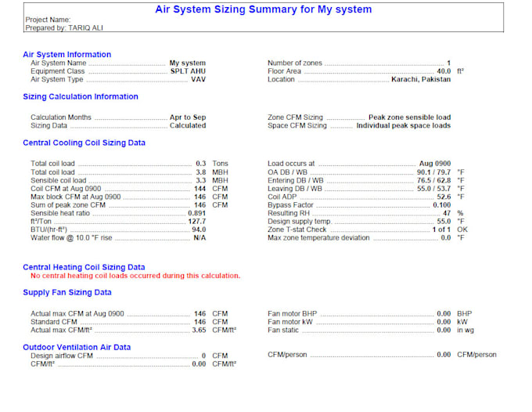Viewport: 532px width, 412px height.
Task: Select the 'Prepared by: TARIQ ALI' line
Action: 64,28
